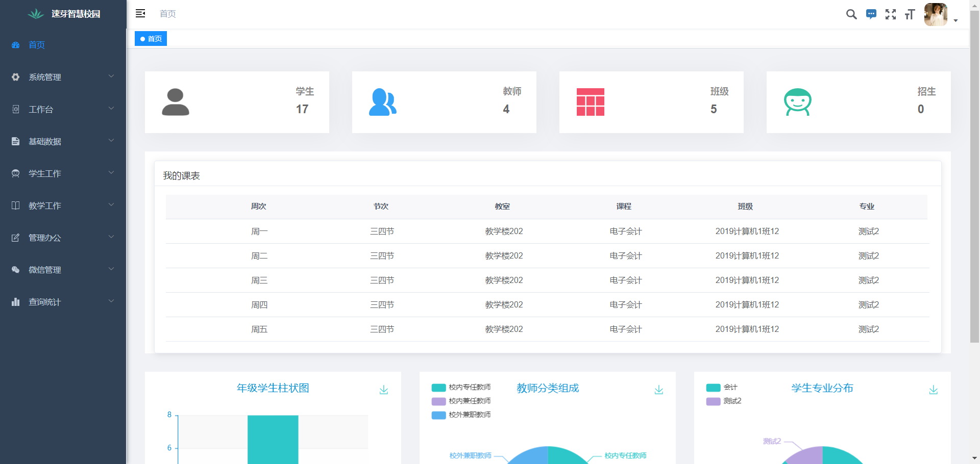Switch to the blue 首页 tab
The image size is (980, 464).
pos(151,39)
